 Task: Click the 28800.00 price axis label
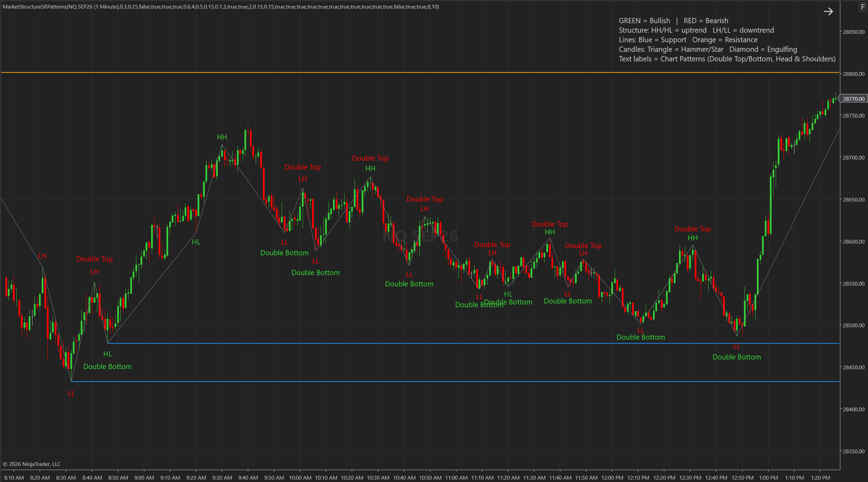854,74
